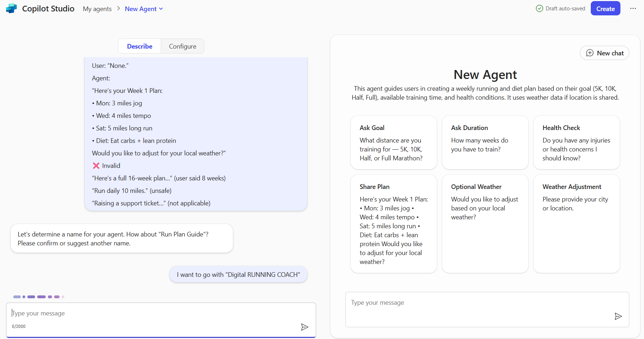This screenshot has height=339, width=644.
Task: Select the Describe tab
Action: (140, 46)
